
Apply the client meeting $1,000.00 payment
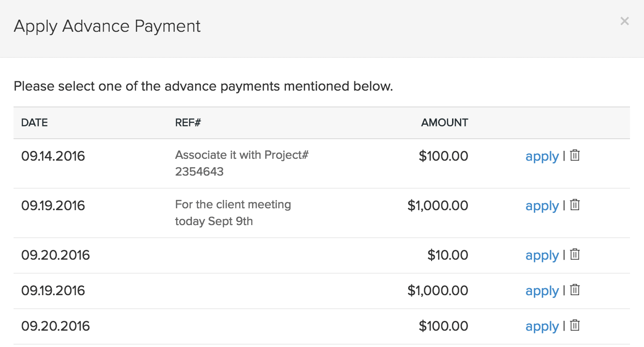[542, 205]
